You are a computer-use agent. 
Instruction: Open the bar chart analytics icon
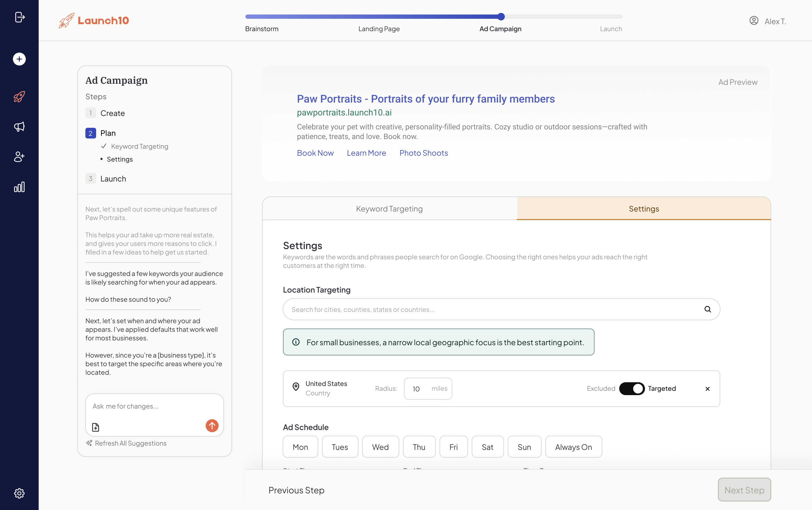(19, 187)
